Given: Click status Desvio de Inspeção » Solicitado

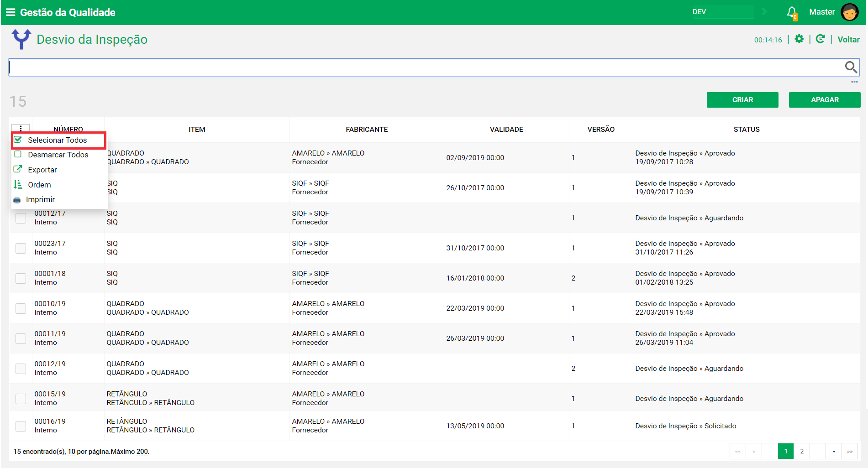Looking at the screenshot, I should (685, 426).
